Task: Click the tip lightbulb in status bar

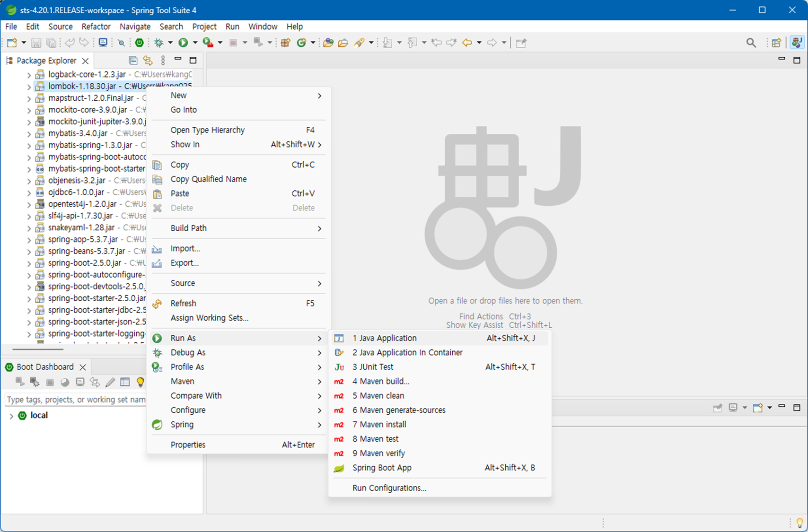Action: click(799, 523)
